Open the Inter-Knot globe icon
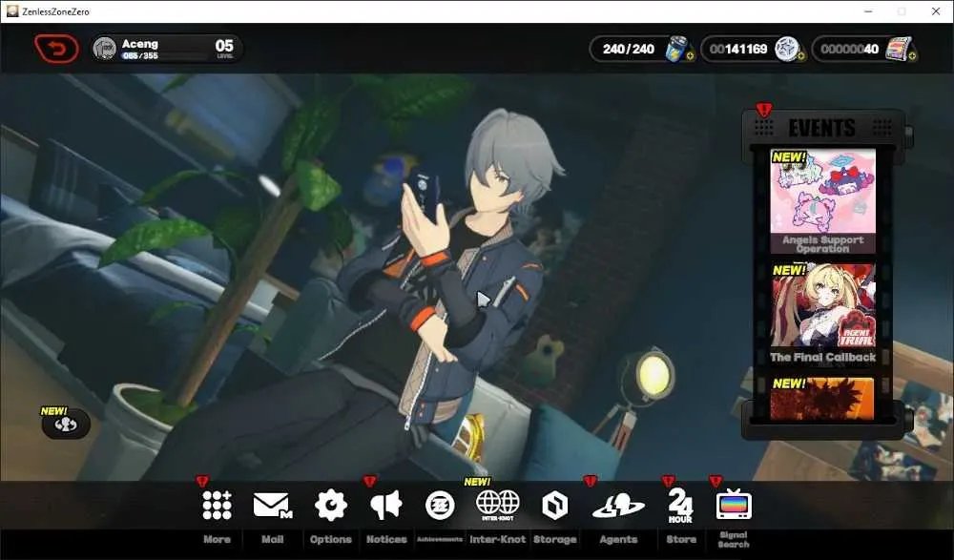The height and width of the screenshot is (560, 954). point(498,505)
